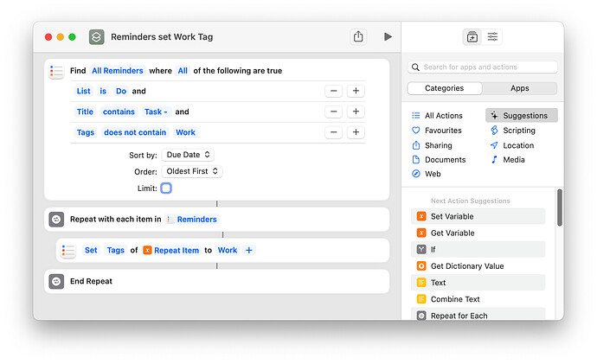This screenshot has height=364, width=597.
Task: Click the search for apps and actions field
Action: (483, 67)
